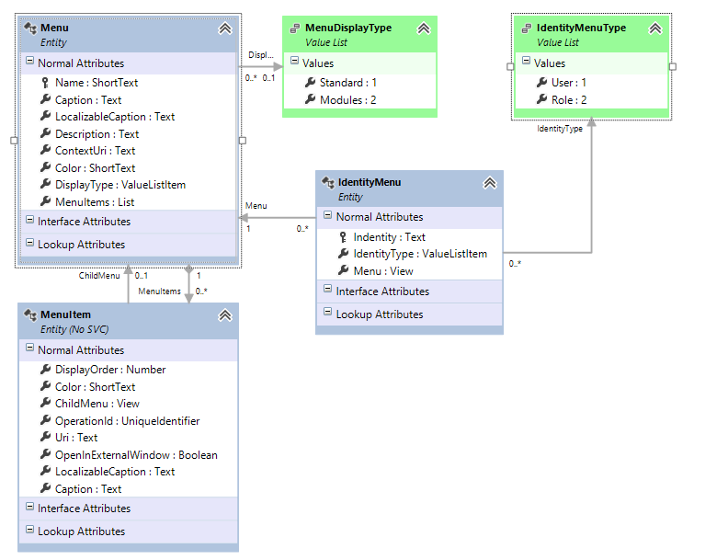The image size is (728, 560).
Task: Select the Color : ShortText attribute in MenuItem
Action: [x=96, y=387]
